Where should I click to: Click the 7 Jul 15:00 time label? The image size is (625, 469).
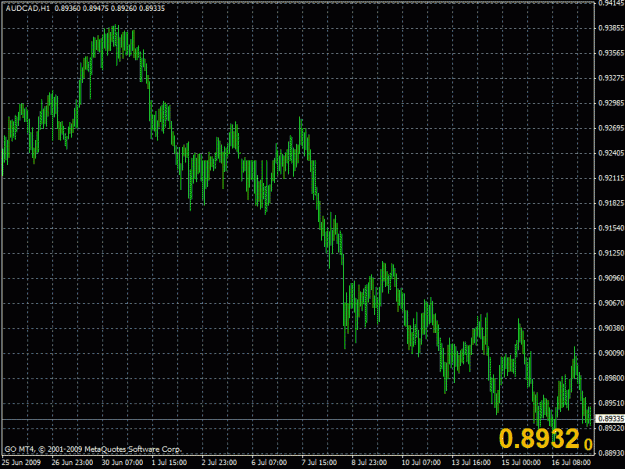point(319,463)
